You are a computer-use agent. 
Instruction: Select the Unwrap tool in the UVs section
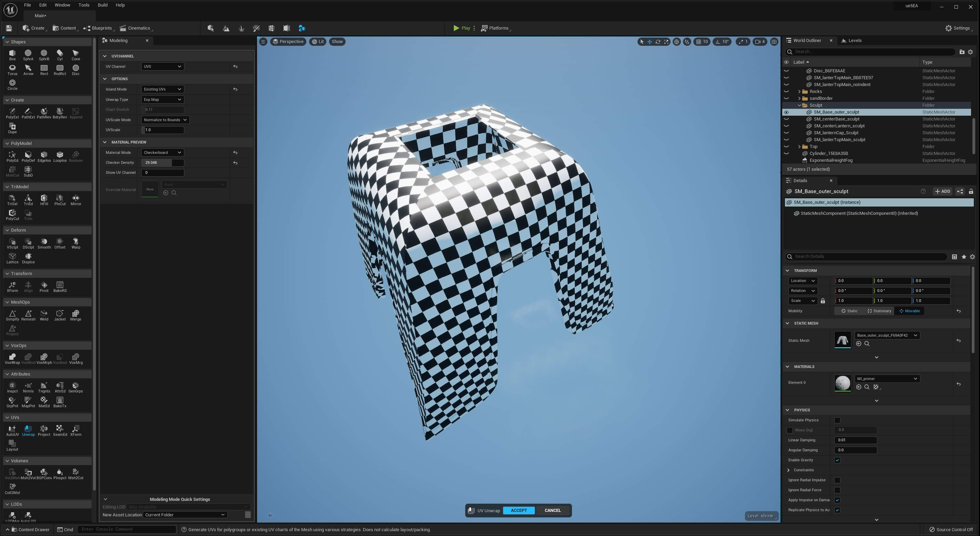point(28,430)
